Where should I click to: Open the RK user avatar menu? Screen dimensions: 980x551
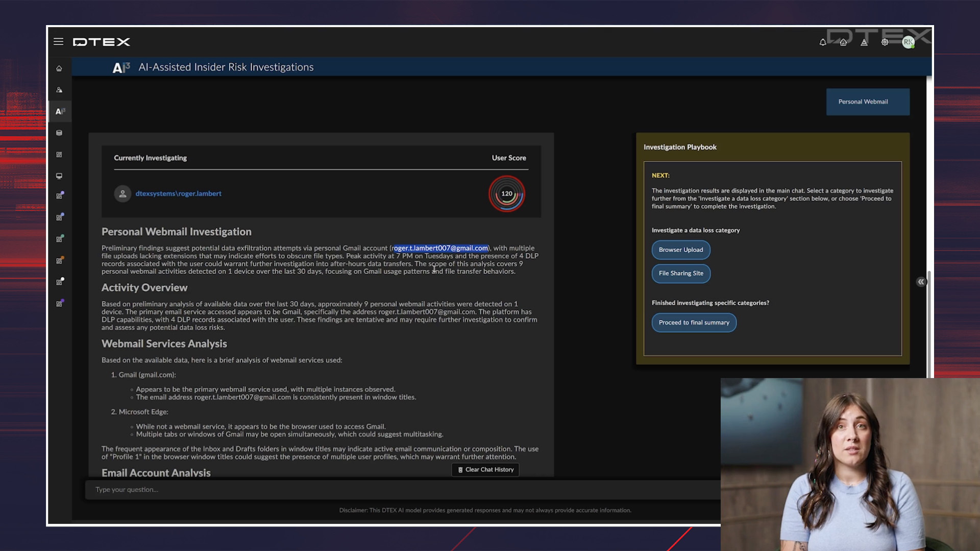pyautogui.click(x=908, y=42)
